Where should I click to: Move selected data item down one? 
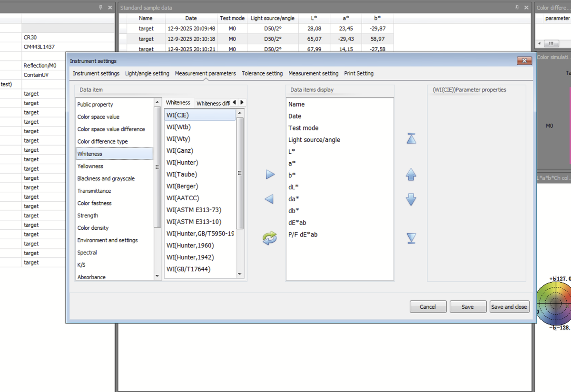click(x=411, y=199)
